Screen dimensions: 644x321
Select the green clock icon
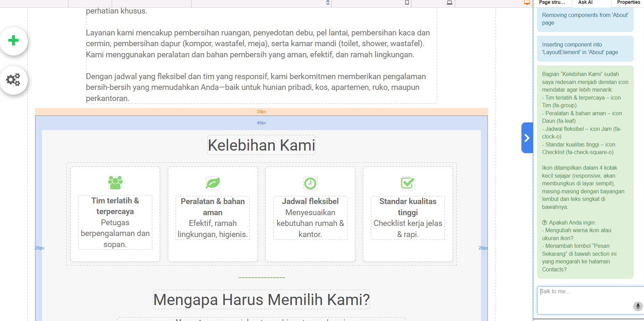[x=310, y=183]
